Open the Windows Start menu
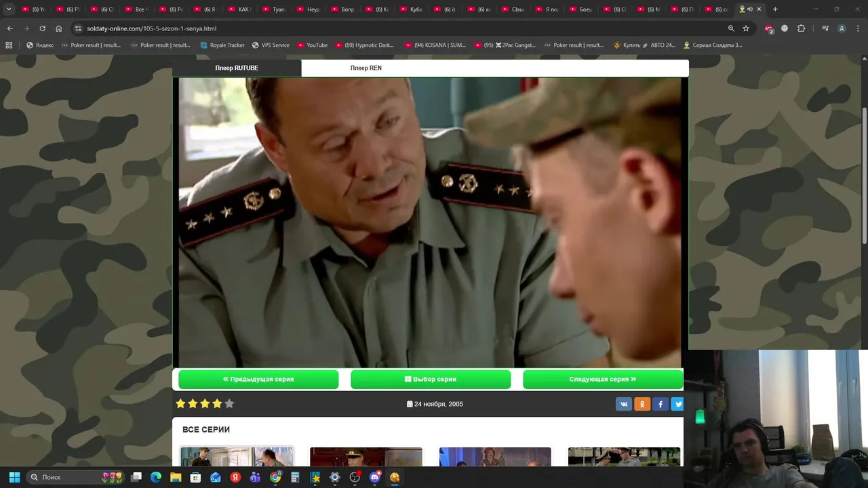The width and height of the screenshot is (868, 488). point(14,477)
